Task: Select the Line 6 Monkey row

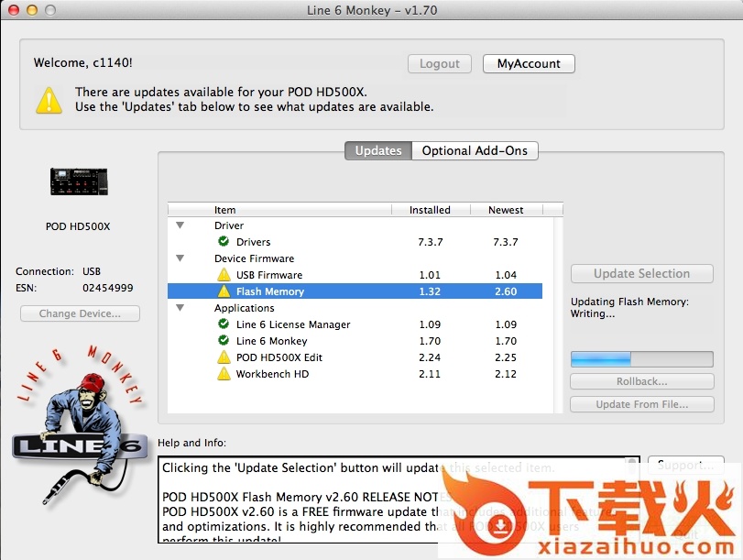Action: [355, 341]
